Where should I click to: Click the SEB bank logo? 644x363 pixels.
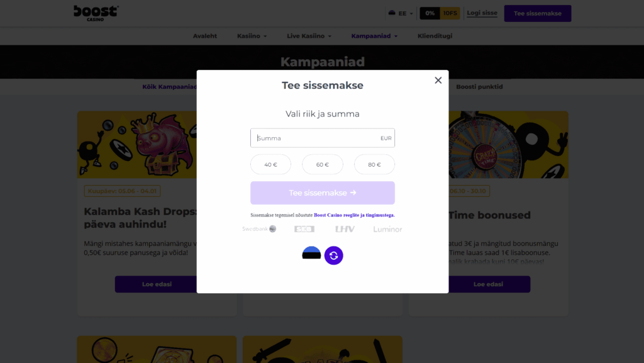tap(304, 229)
